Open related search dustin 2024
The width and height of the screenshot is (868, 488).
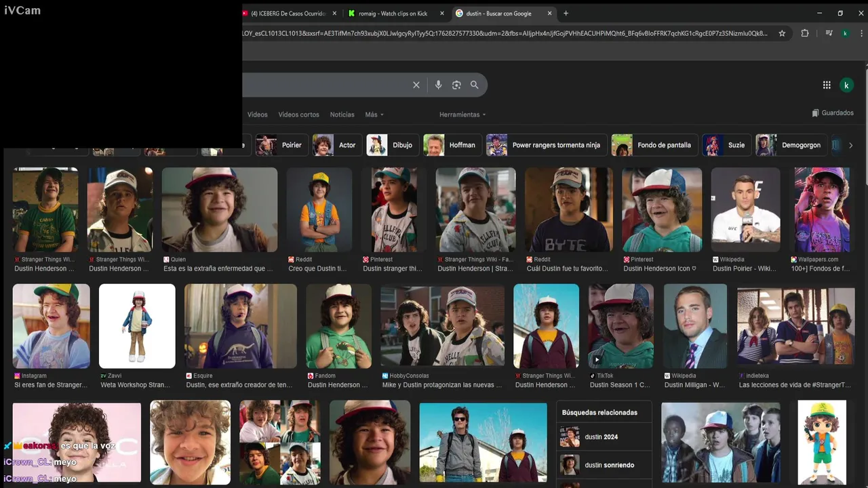(604, 437)
